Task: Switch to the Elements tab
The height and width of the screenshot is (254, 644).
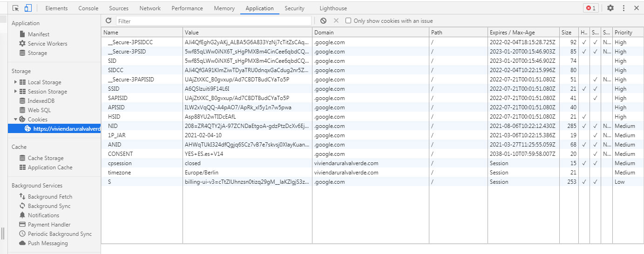Action: coord(56,8)
